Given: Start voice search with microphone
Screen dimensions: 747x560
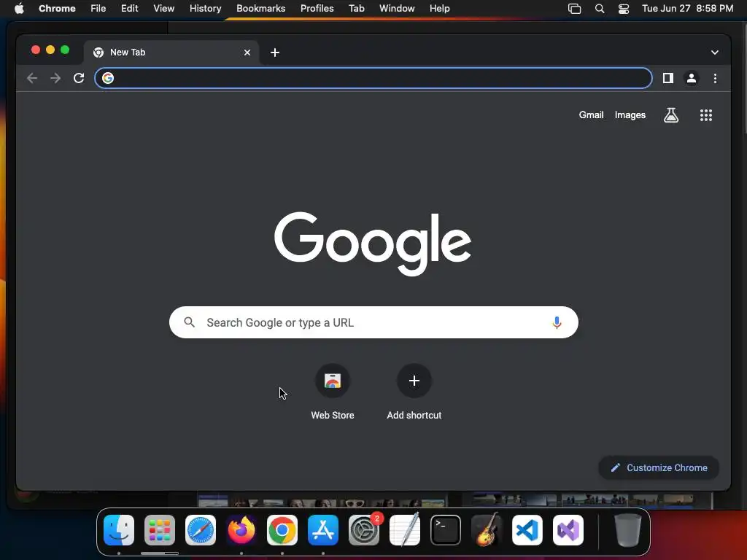Looking at the screenshot, I should 557,322.
